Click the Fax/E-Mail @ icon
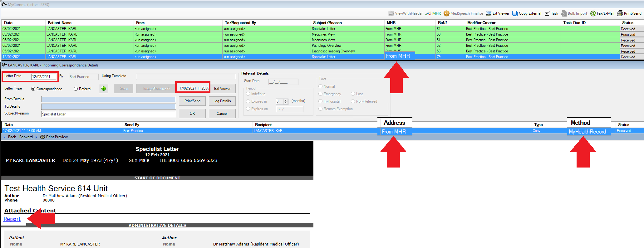This screenshot has width=644, height=248. [x=593, y=13]
